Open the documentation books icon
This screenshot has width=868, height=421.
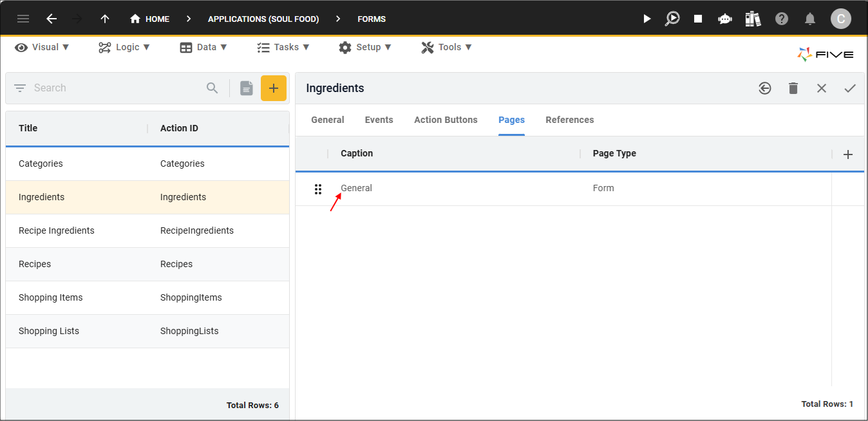pos(753,19)
